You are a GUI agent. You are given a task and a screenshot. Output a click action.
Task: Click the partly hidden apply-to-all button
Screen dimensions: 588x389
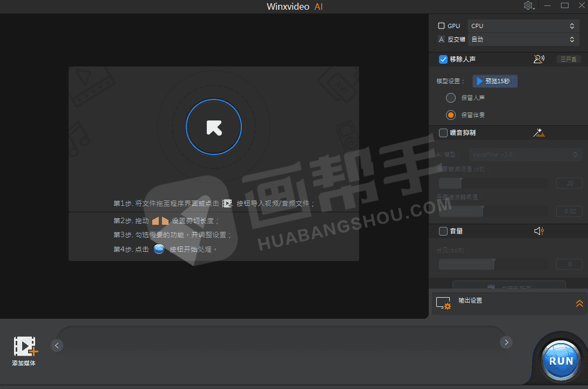(x=509, y=285)
